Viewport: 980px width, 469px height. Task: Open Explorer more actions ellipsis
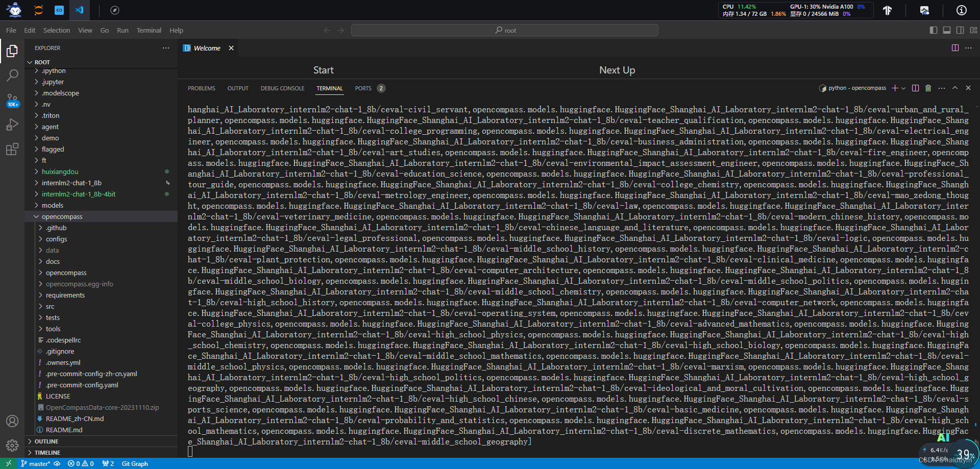point(166,48)
